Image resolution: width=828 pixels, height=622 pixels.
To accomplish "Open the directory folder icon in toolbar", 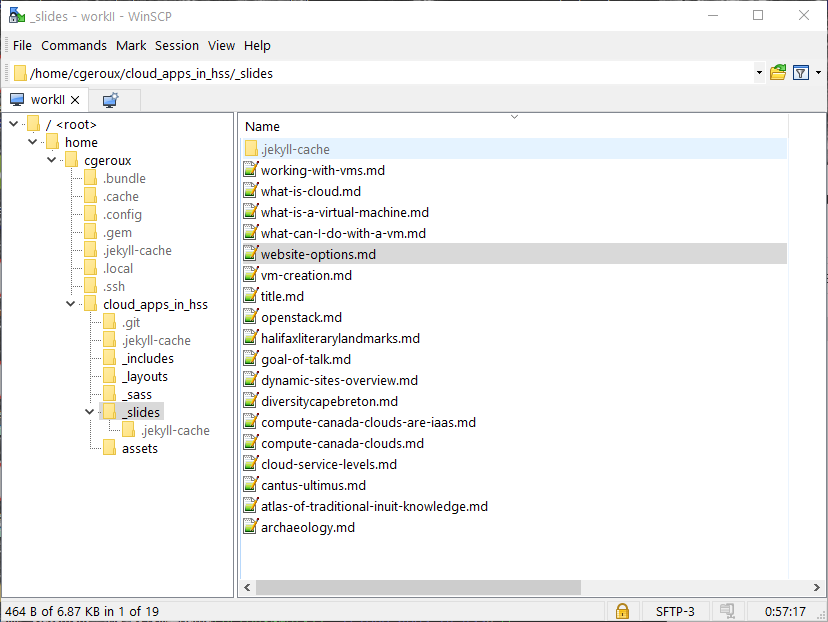I will point(778,72).
